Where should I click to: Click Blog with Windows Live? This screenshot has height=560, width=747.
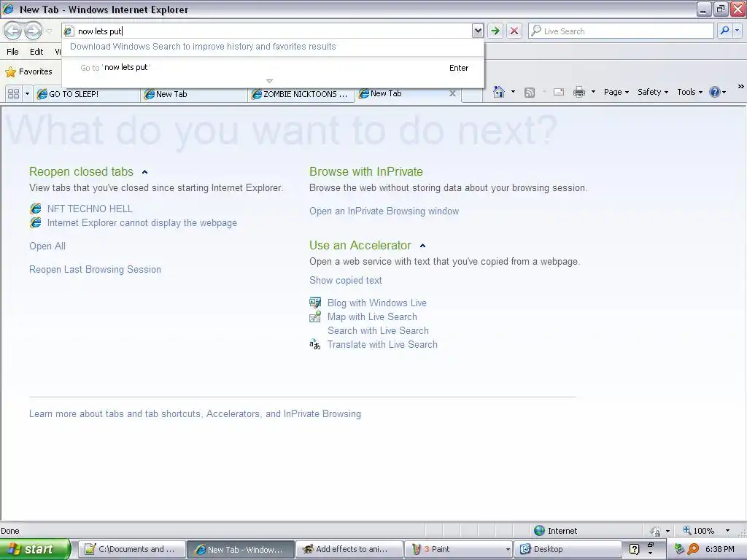coord(376,303)
